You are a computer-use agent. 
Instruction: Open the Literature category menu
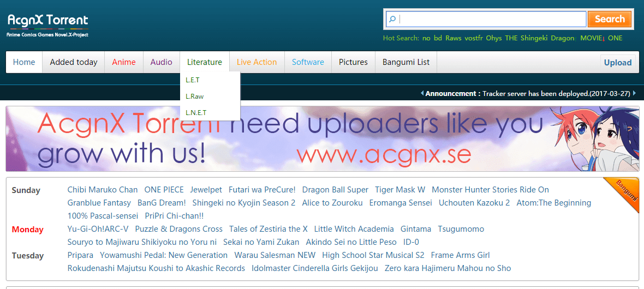click(x=205, y=62)
